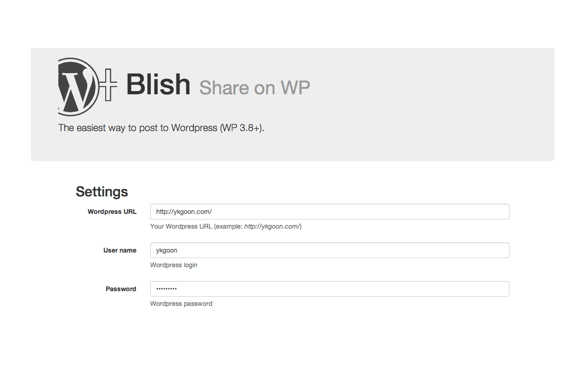Click the 'Wordpress URL' field label
Viewport: 588px width, 368px height.
[x=112, y=212]
